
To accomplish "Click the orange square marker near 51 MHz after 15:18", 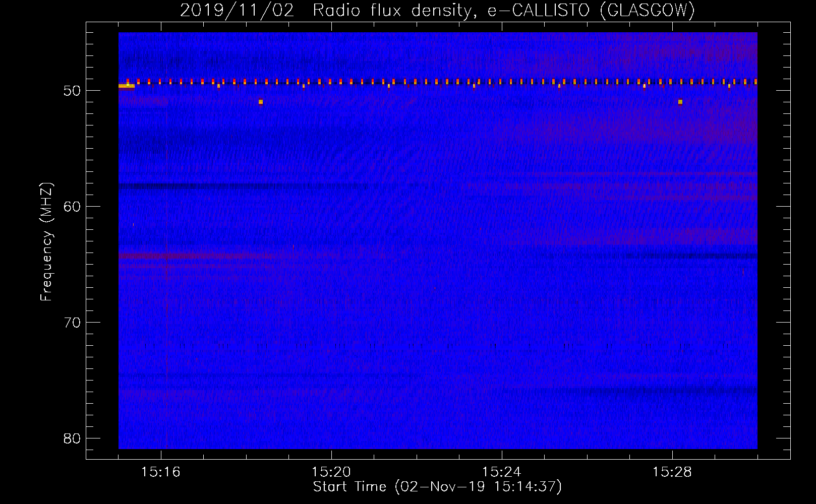I will 261,102.
